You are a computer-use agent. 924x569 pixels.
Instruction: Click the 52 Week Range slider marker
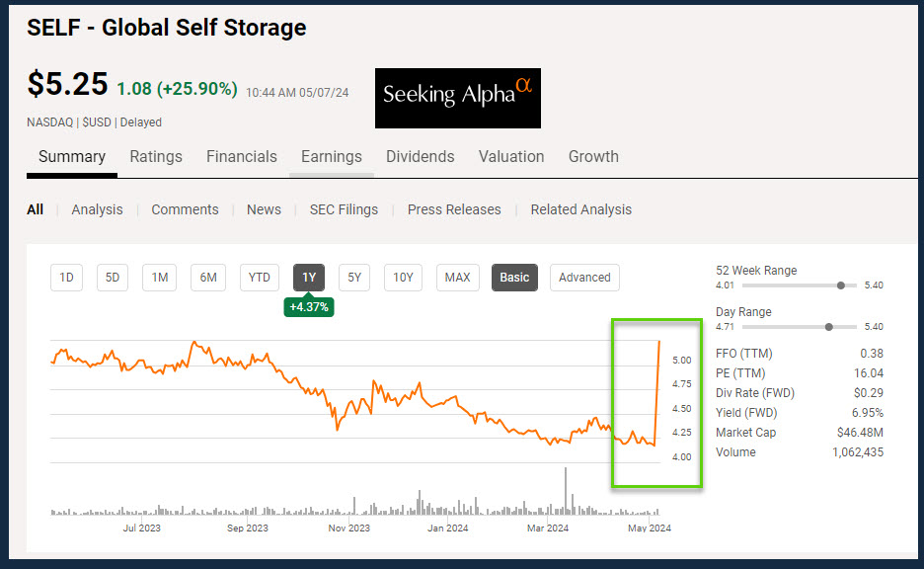click(840, 285)
